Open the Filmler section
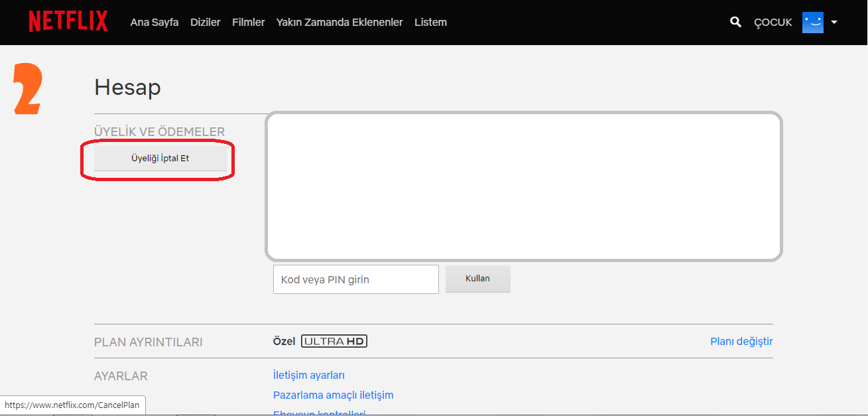Viewport: 868px width, 416px height. tap(248, 22)
